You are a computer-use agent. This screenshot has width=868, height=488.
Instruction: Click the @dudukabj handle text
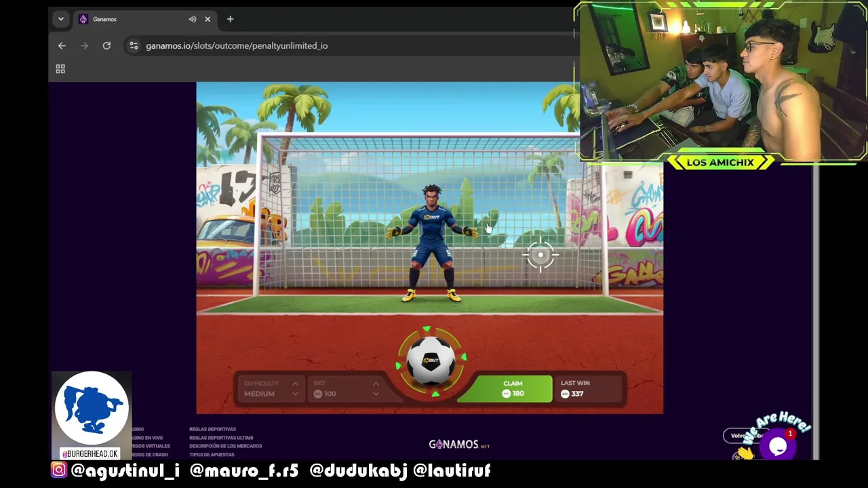tap(358, 470)
